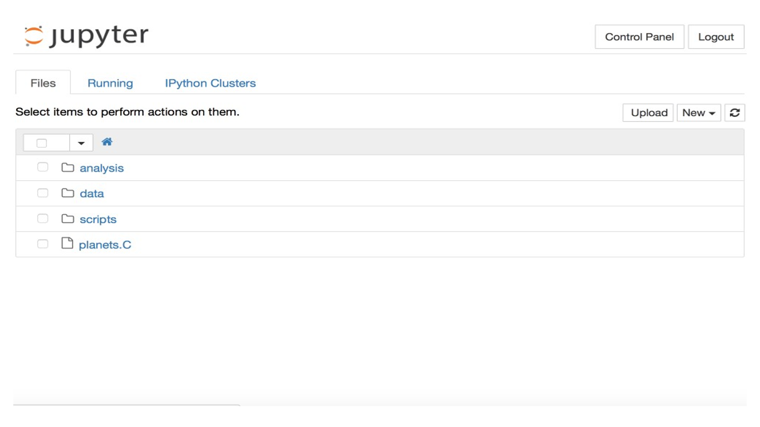Click the analysis folder icon

67,168
